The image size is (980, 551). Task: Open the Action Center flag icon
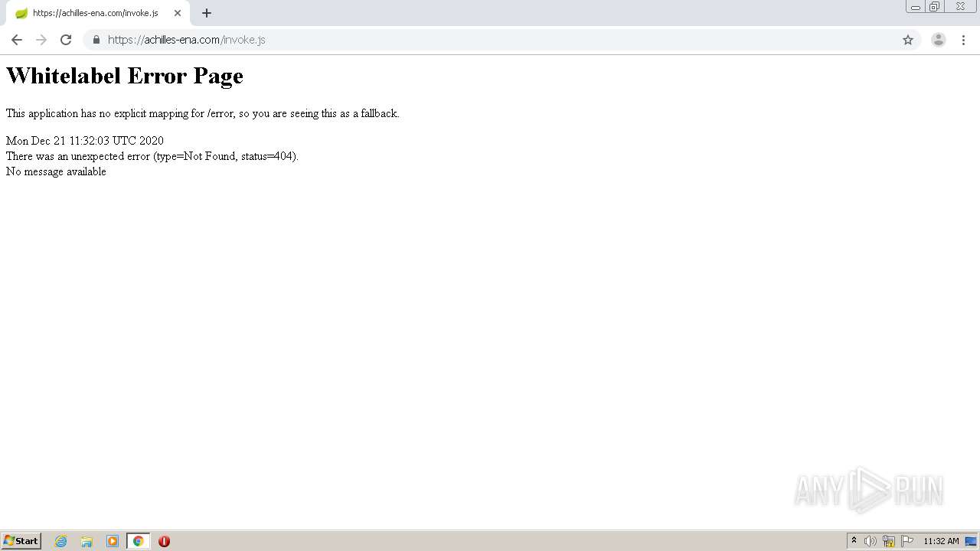(907, 541)
